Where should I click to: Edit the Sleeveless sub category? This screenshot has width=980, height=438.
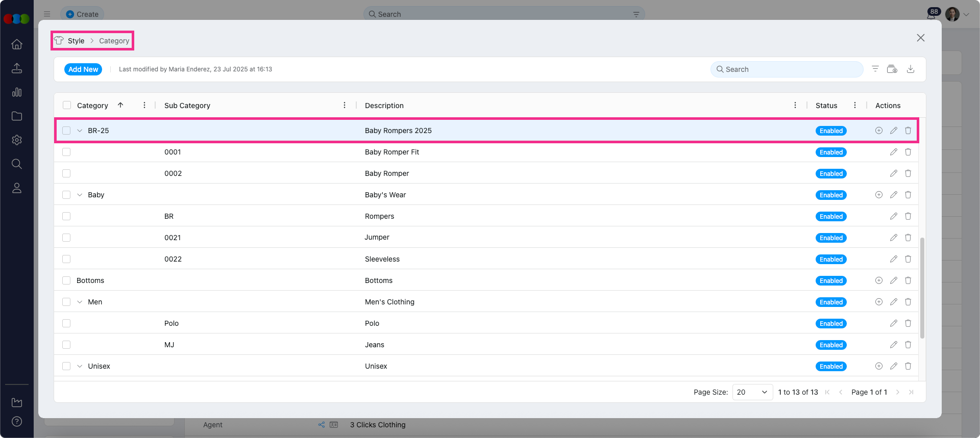coord(893,259)
